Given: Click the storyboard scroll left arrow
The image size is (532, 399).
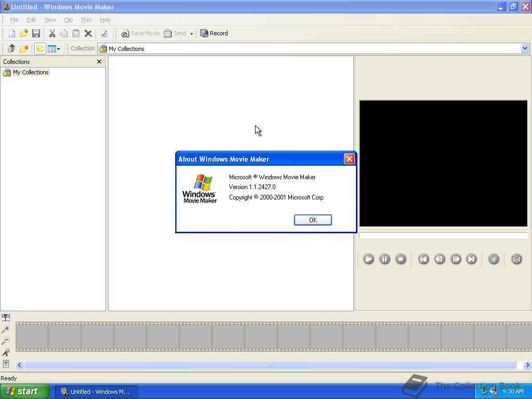Looking at the screenshot, I should point(19,365).
